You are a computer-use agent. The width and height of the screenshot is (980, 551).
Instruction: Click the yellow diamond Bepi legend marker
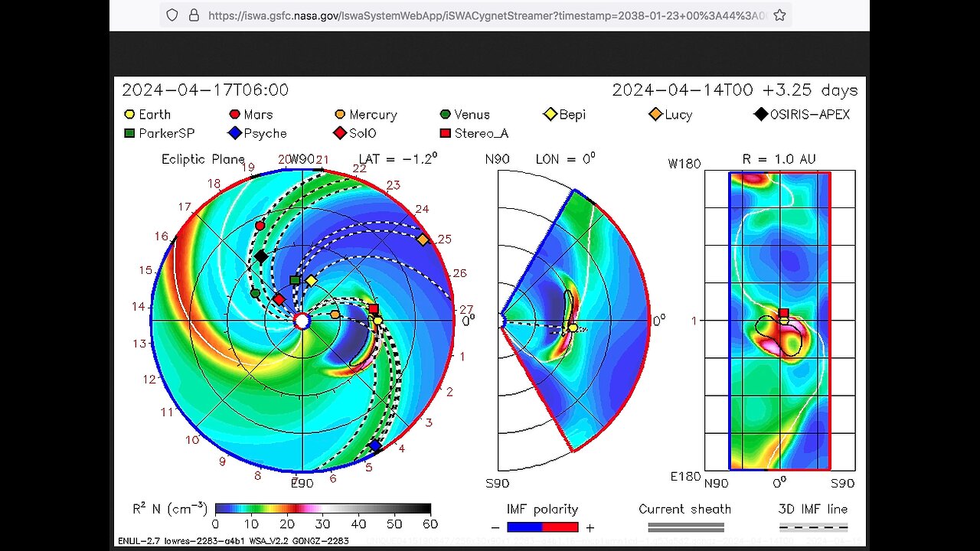click(x=550, y=115)
